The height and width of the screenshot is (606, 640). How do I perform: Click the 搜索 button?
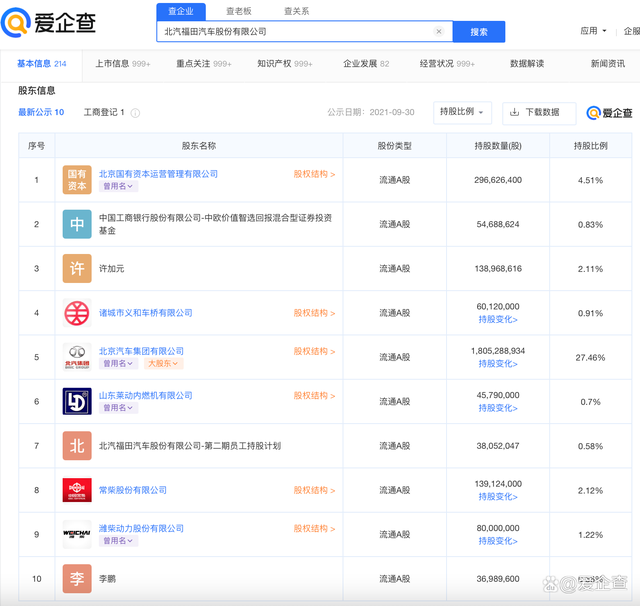pos(479,32)
